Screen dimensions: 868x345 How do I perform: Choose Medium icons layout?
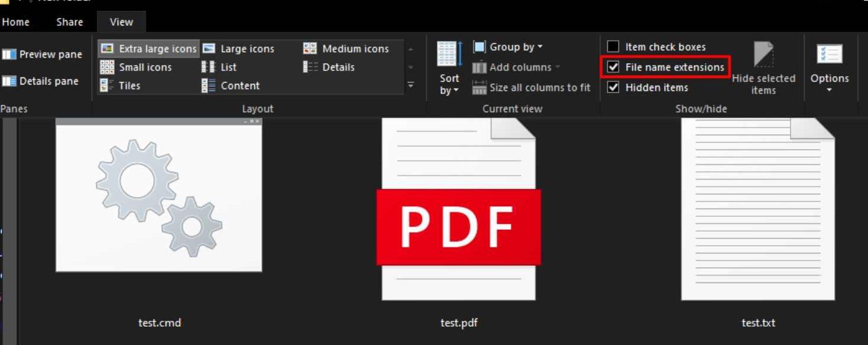(346, 49)
